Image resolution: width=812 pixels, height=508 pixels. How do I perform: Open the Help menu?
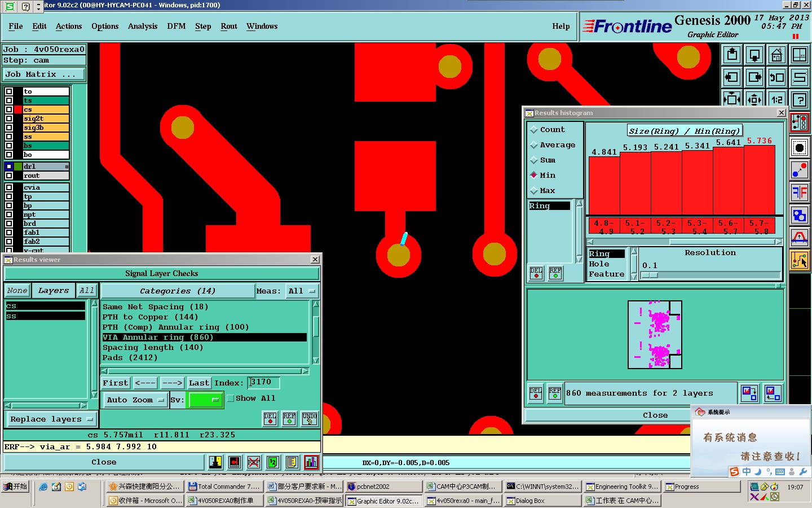point(561,27)
